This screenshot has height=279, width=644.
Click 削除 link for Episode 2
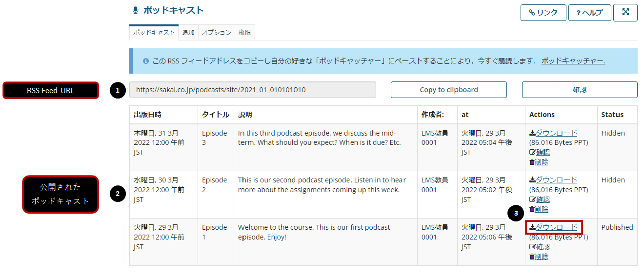click(x=541, y=209)
